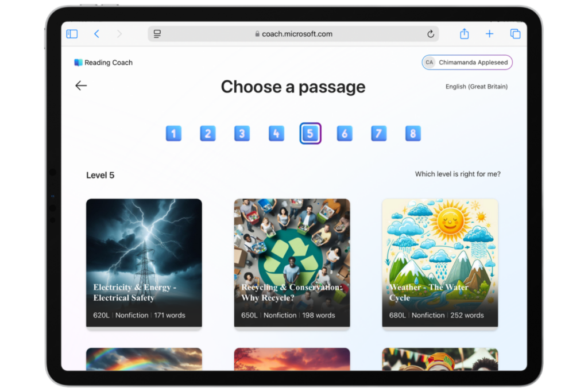The width and height of the screenshot is (588, 392).
Task: Select reading level 3
Action: click(242, 133)
